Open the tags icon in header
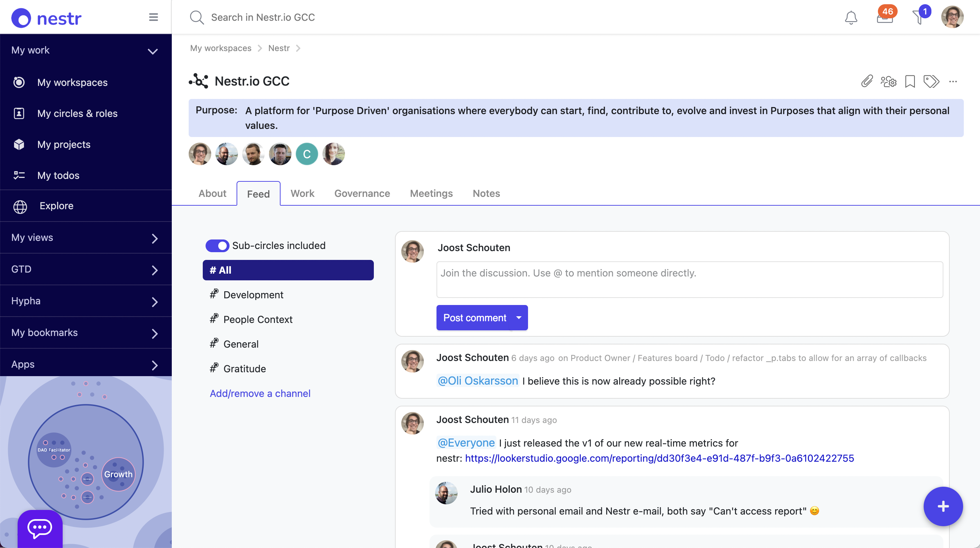 click(x=931, y=81)
